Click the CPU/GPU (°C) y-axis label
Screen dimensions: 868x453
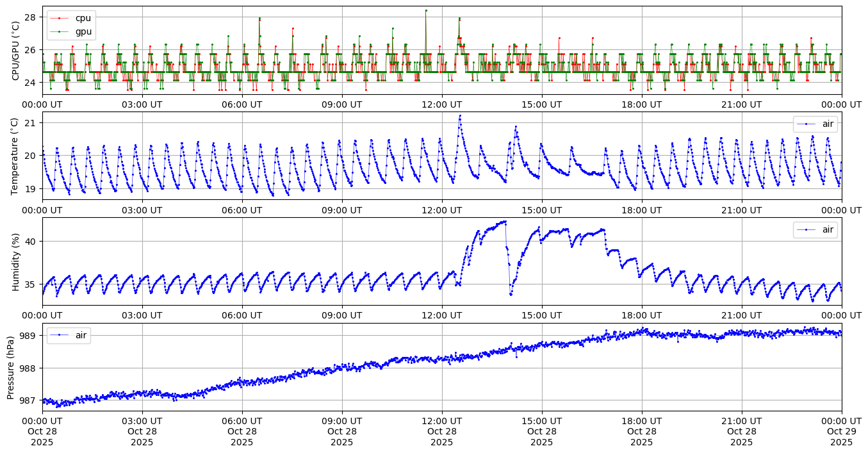(16, 50)
